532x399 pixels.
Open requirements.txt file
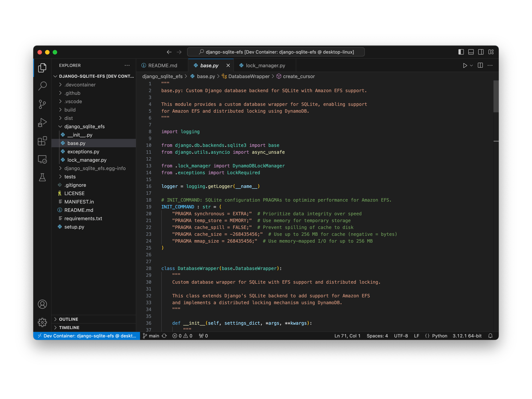coord(94,218)
